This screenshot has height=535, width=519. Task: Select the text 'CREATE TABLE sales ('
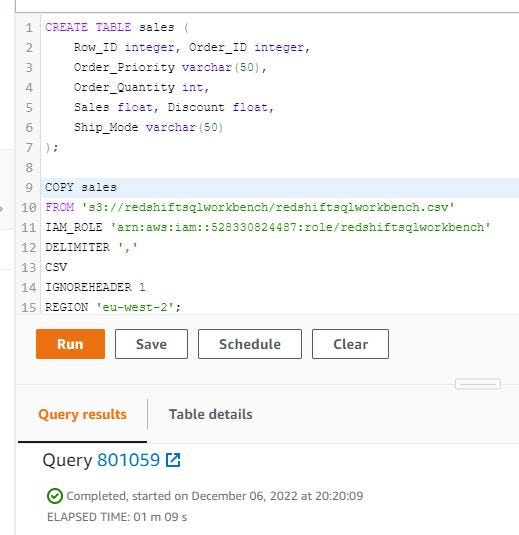117,27
